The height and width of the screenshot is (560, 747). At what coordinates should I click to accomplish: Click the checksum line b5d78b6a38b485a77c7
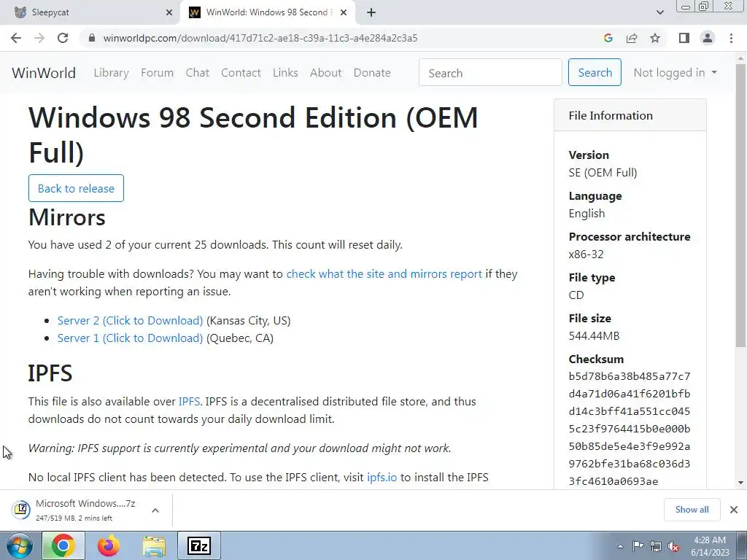pos(630,376)
